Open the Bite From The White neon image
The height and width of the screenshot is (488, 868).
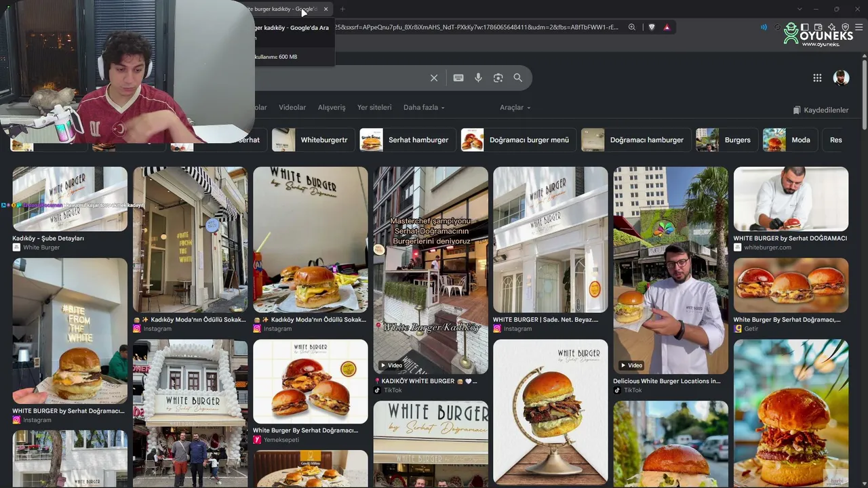pos(70,331)
